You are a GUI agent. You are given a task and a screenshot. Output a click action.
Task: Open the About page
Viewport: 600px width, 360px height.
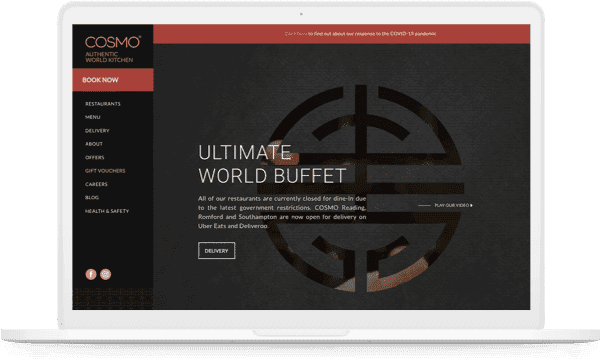[94, 144]
